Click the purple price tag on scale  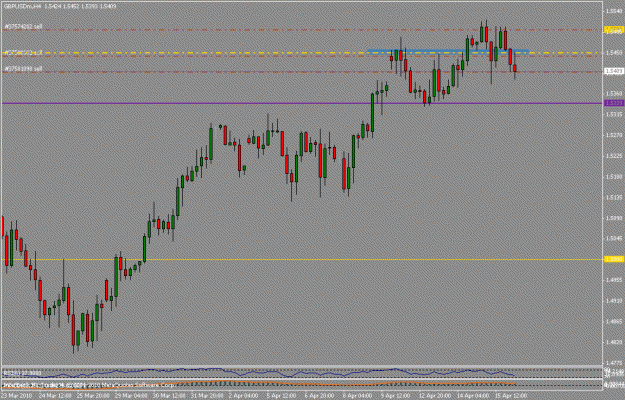(x=614, y=103)
